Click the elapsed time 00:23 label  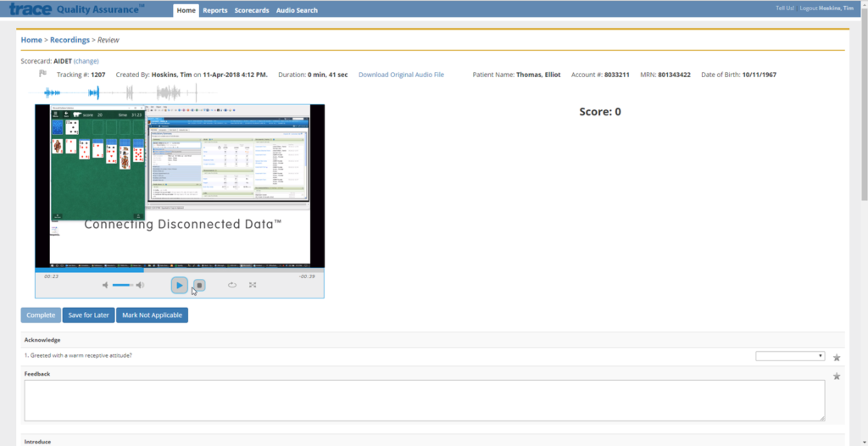(x=52, y=276)
